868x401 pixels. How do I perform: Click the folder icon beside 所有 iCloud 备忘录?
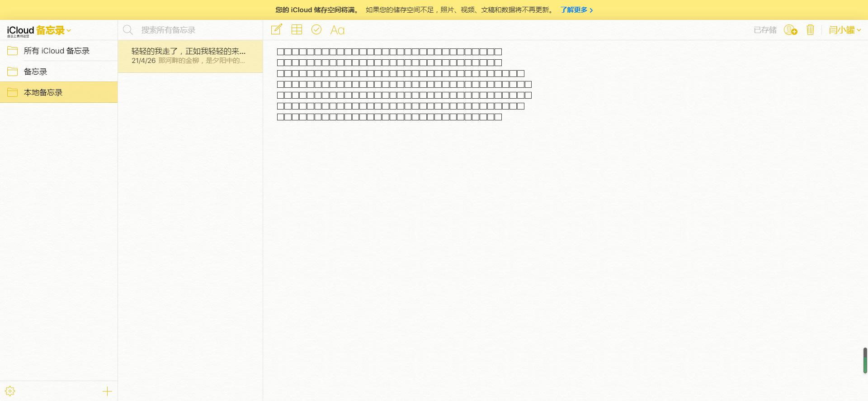click(13, 51)
